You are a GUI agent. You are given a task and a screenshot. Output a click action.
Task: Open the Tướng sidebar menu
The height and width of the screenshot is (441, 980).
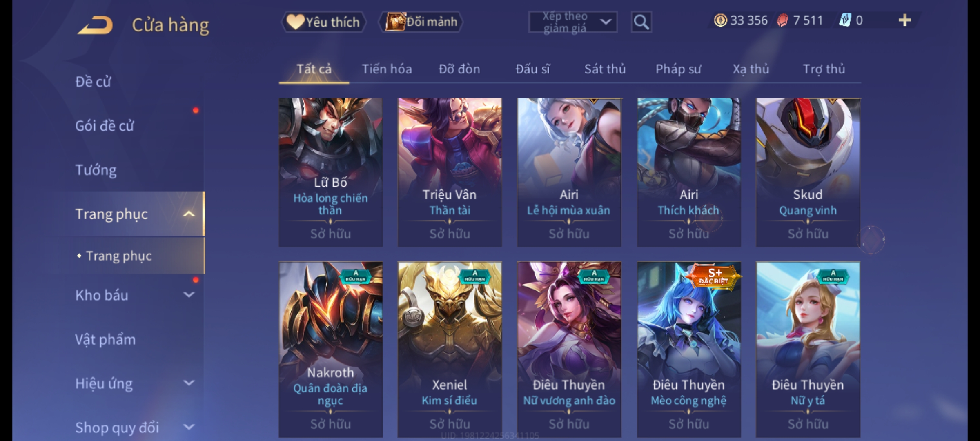[x=96, y=170]
